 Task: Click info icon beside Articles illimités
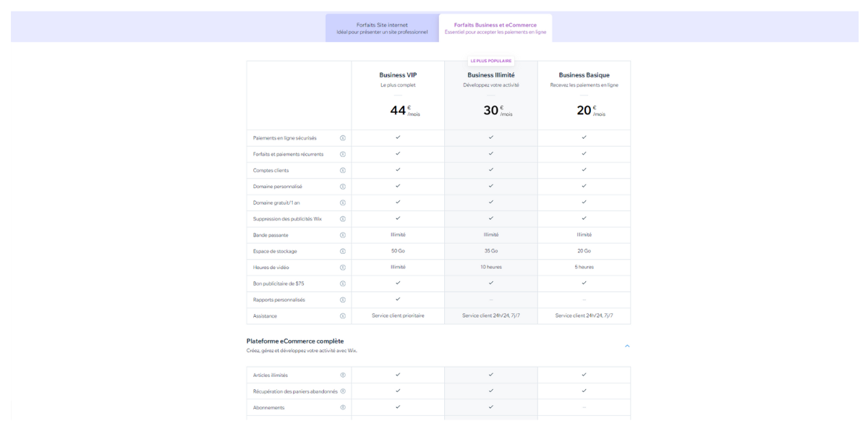point(343,375)
